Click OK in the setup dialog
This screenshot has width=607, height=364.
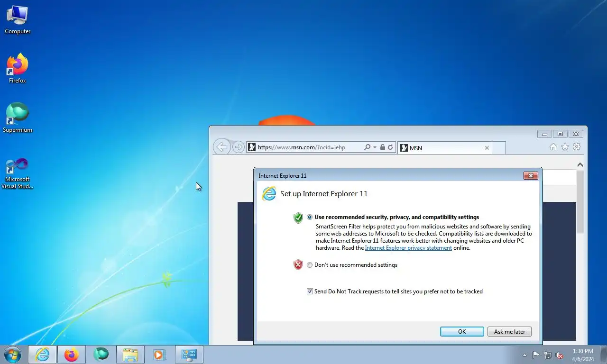coord(462,332)
